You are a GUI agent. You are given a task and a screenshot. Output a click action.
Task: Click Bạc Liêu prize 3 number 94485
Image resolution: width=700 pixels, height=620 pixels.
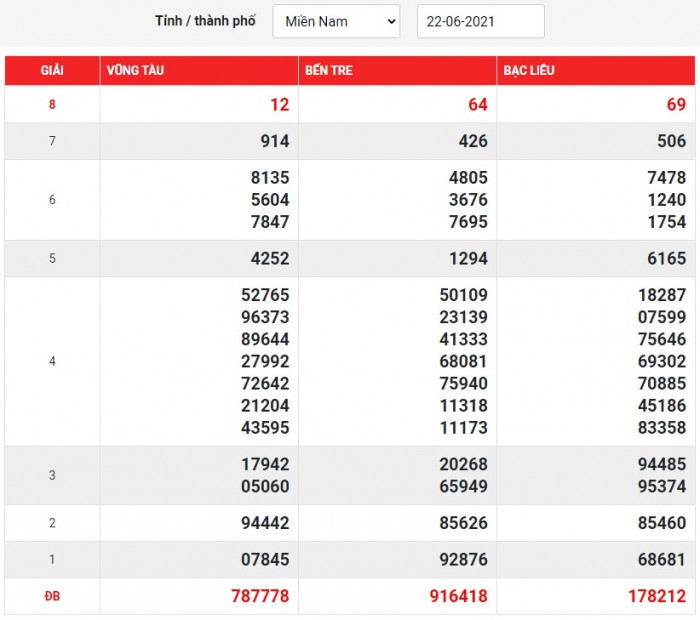click(x=661, y=464)
